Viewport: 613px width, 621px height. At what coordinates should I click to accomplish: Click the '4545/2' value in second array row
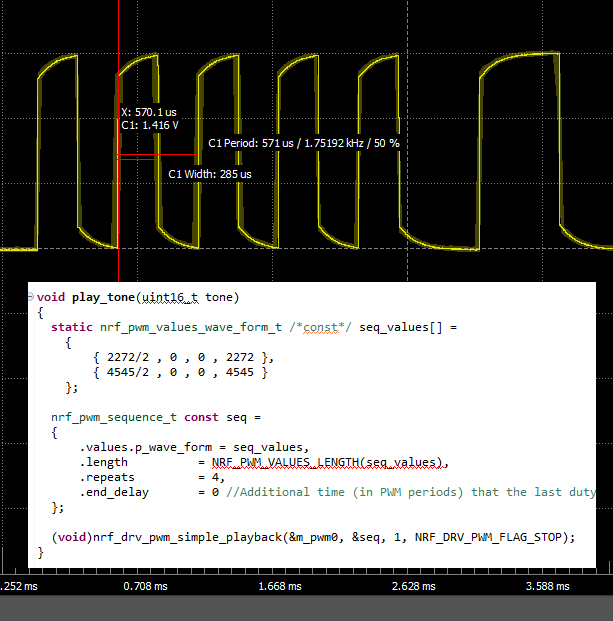coord(128,372)
